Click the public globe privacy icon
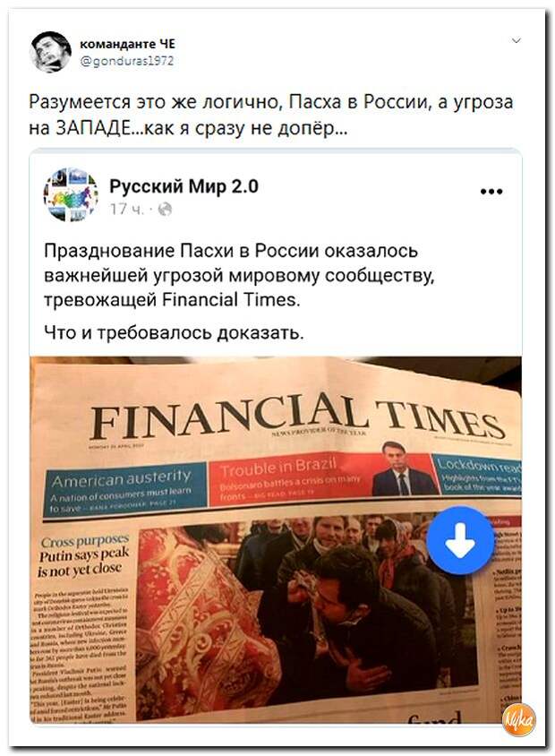This screenshot has width=555, height=756. pos(165,210)
